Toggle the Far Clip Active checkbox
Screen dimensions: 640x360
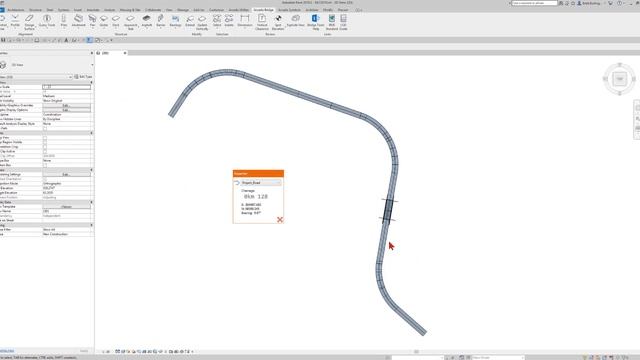click(x=45, y=151)
